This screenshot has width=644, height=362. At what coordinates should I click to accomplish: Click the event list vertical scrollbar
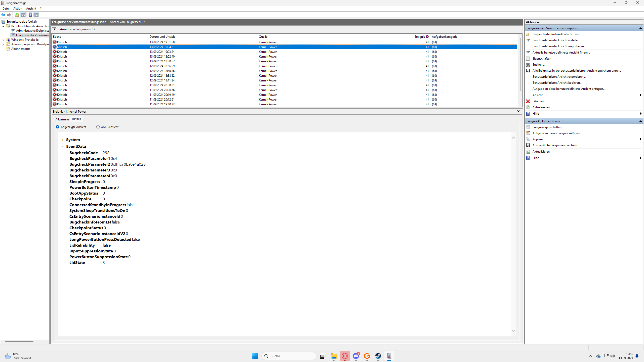pos(520,65)
